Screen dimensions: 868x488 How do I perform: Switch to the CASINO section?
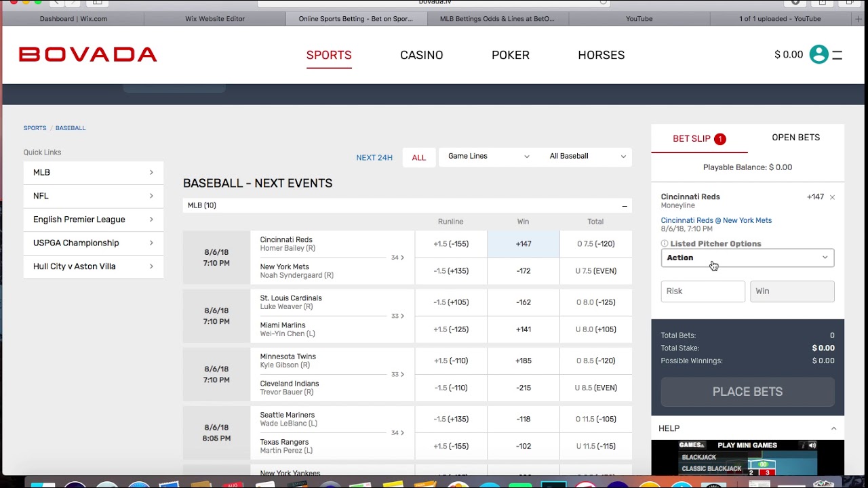coord(422,55)
